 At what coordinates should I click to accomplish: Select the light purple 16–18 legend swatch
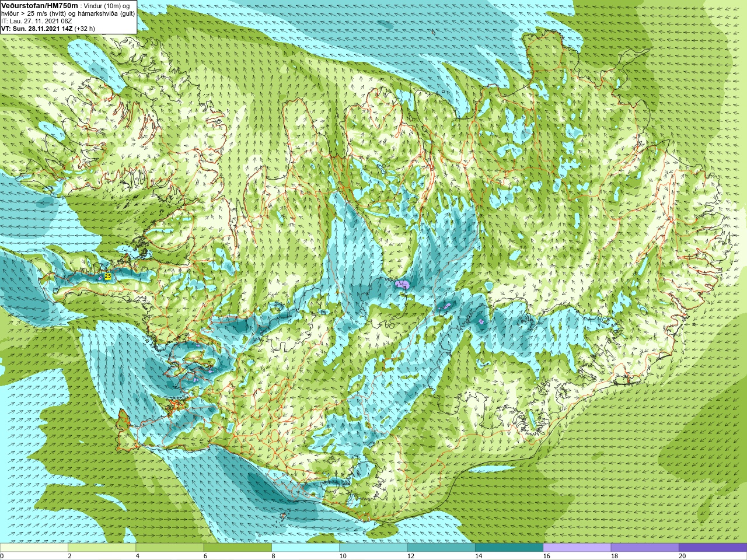pos(577,548)
